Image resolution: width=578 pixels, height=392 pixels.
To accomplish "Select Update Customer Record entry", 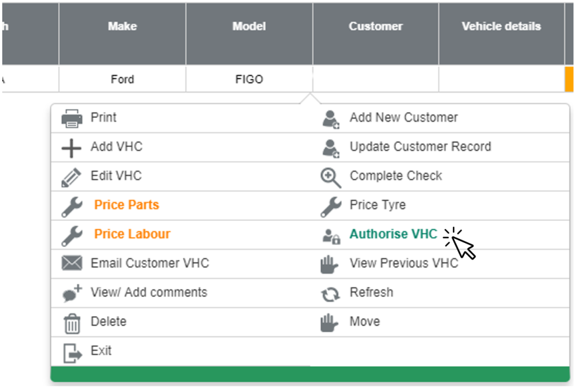I will (x=420, y=147).
